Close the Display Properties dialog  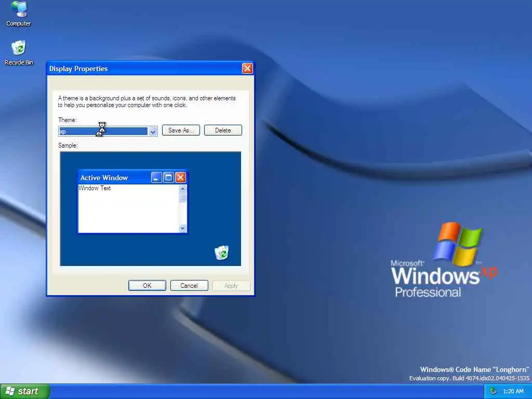pyautogui.click(x=247, y=69)
